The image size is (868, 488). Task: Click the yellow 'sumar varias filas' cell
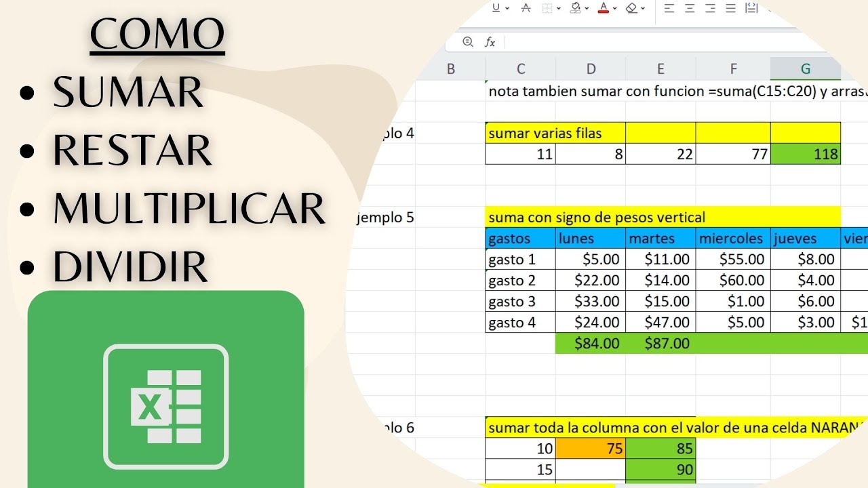521,133
